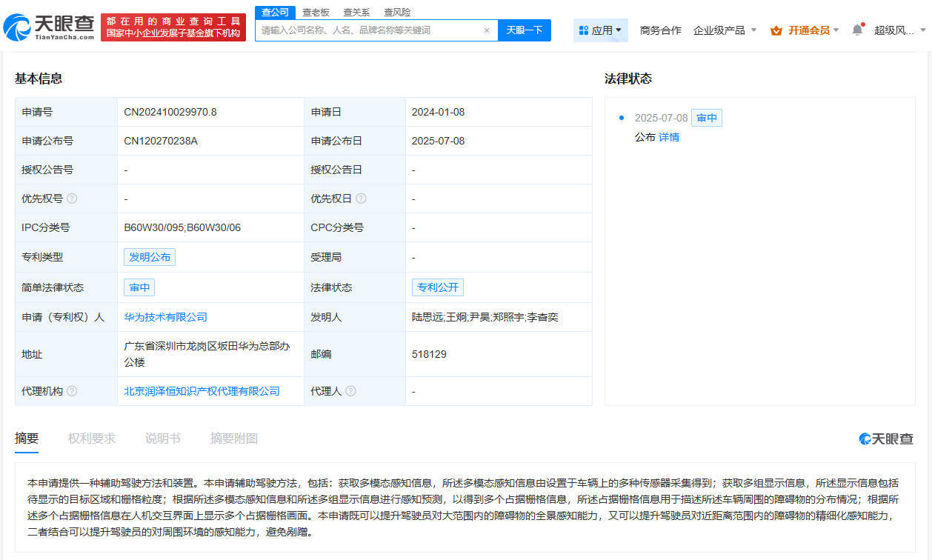Image resolution: width=932 pixels, height=560 pixels.
Task: Click the 基本信息 section heading
Action: click(39, 79)
